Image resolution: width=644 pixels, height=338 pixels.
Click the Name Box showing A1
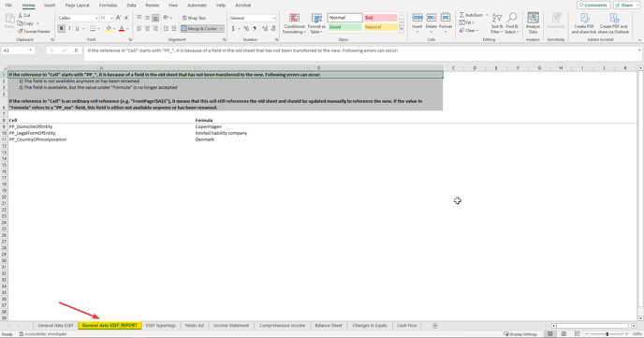pyautogui.click(x=18, y=51)
